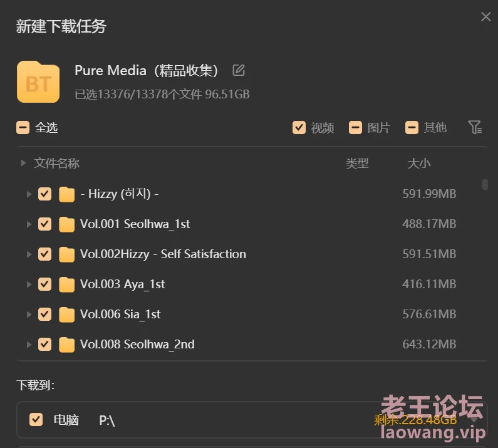Uncheck the Vol.008 Seolhwa_2nd checkbox
This screenshot has width=498, height=448.
(44, 344)
